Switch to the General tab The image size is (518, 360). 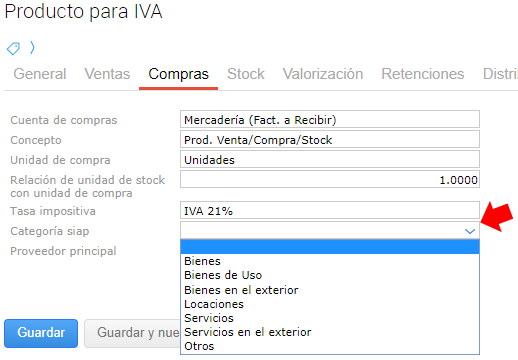(x=40, y=74)
